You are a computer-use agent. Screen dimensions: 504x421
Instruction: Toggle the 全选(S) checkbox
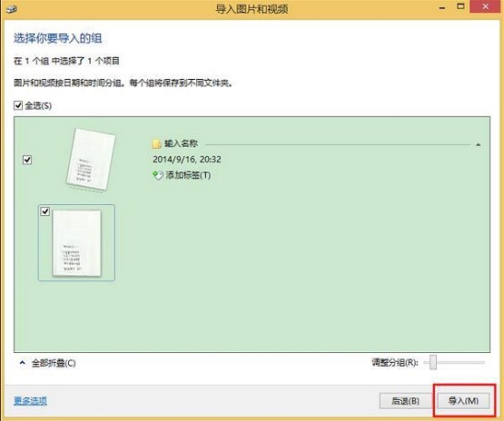[18, 105]
